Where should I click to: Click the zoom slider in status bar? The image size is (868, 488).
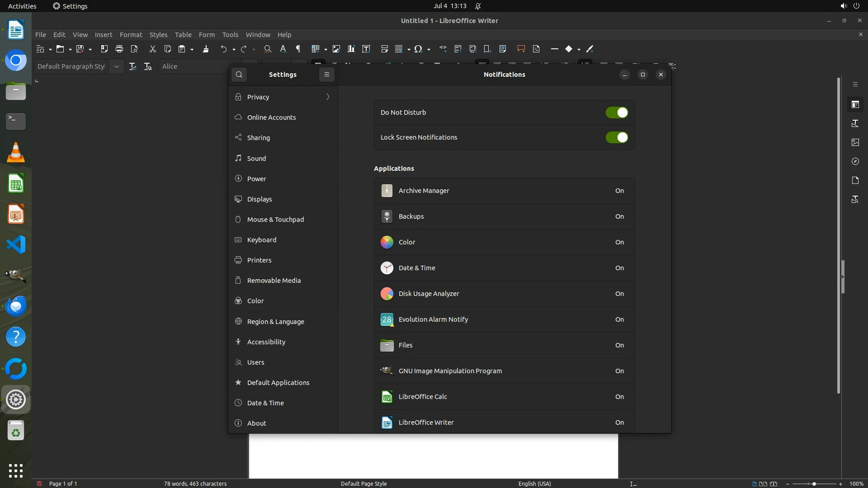(814, 483)
